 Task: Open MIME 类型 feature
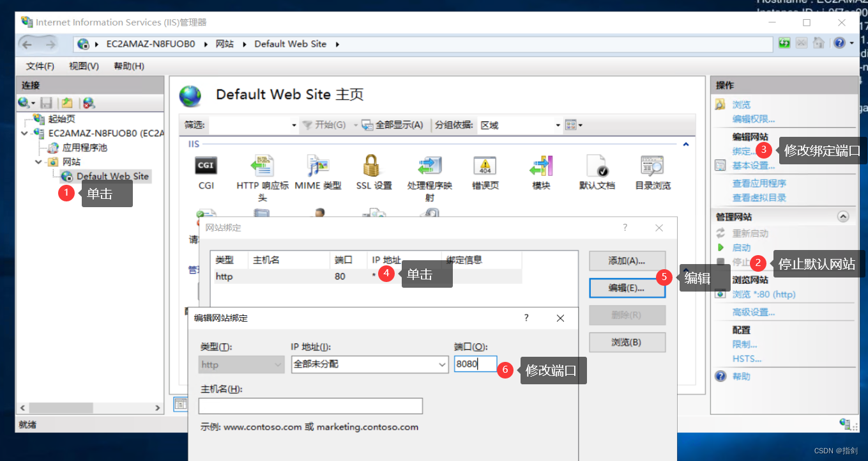pos(317,166)
